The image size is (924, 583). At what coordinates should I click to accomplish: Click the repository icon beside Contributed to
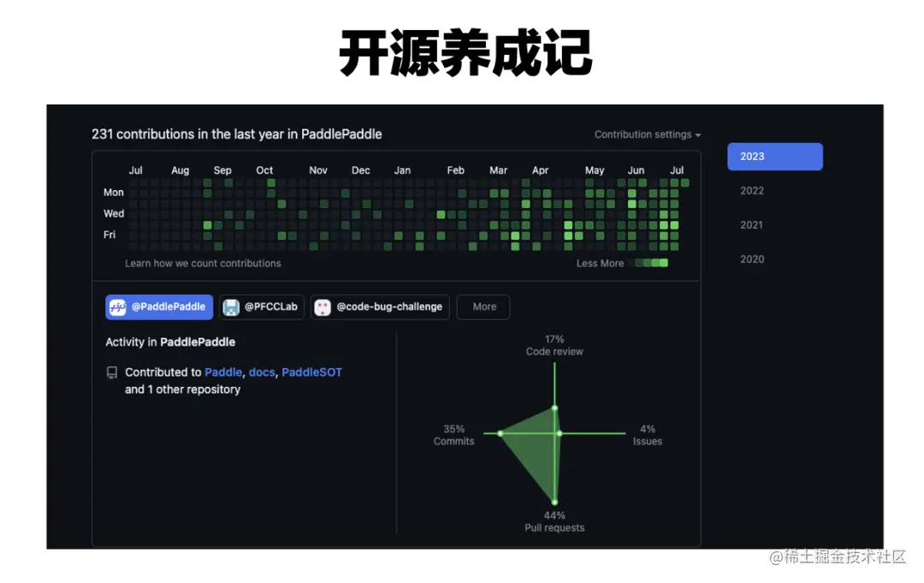click(111, 372)
